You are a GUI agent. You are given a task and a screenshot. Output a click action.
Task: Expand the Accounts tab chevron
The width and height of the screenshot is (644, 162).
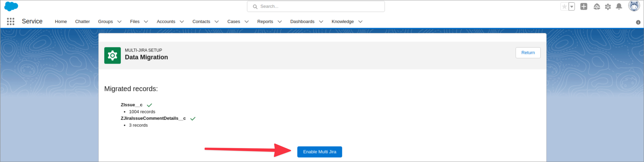click(x=182, y=22)
